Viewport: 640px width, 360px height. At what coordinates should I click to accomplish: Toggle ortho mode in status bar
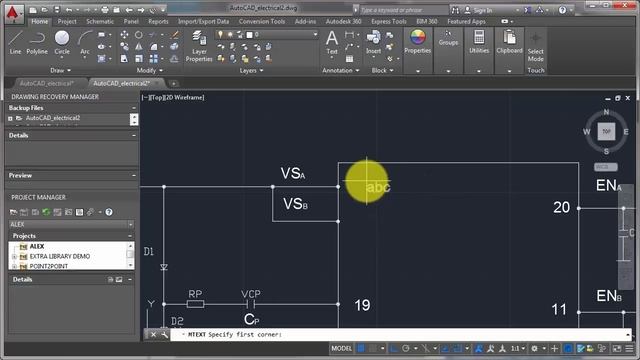click(394, 349)
